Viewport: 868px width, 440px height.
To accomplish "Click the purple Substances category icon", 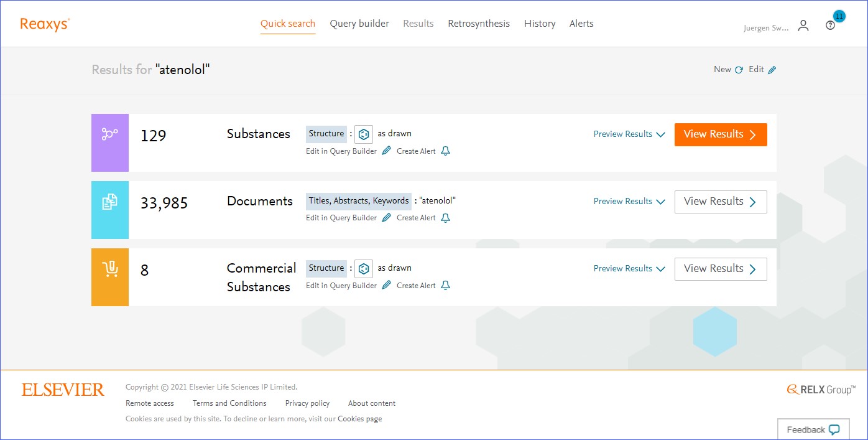I will pyautogui.click(x=110, y=134).
